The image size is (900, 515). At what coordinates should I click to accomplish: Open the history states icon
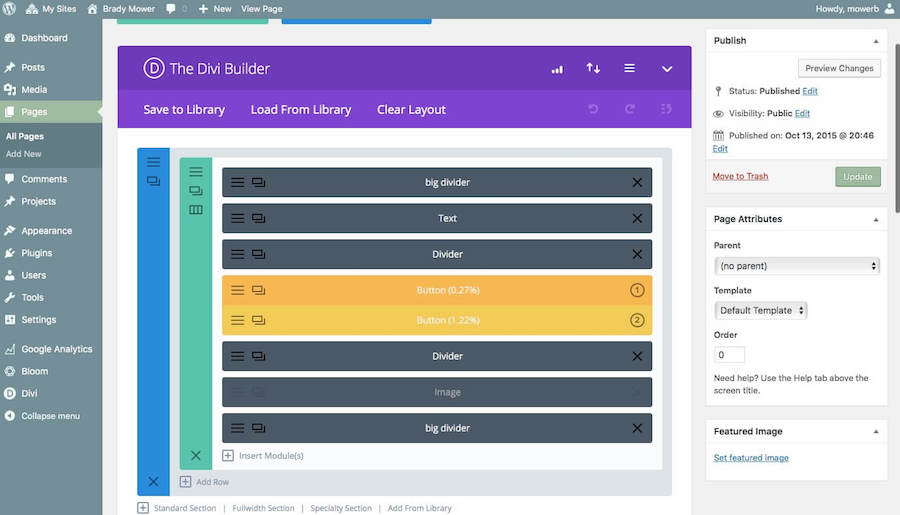666,109
